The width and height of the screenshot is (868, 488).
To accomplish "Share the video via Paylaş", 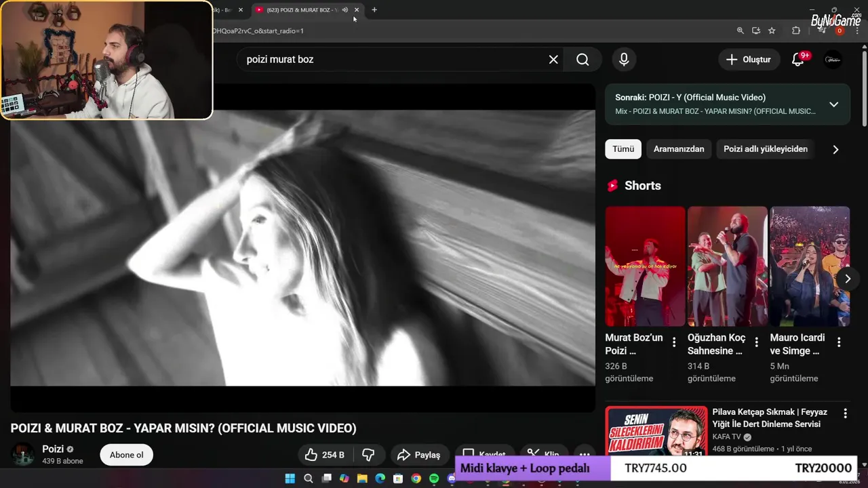I will coord(419,455).
